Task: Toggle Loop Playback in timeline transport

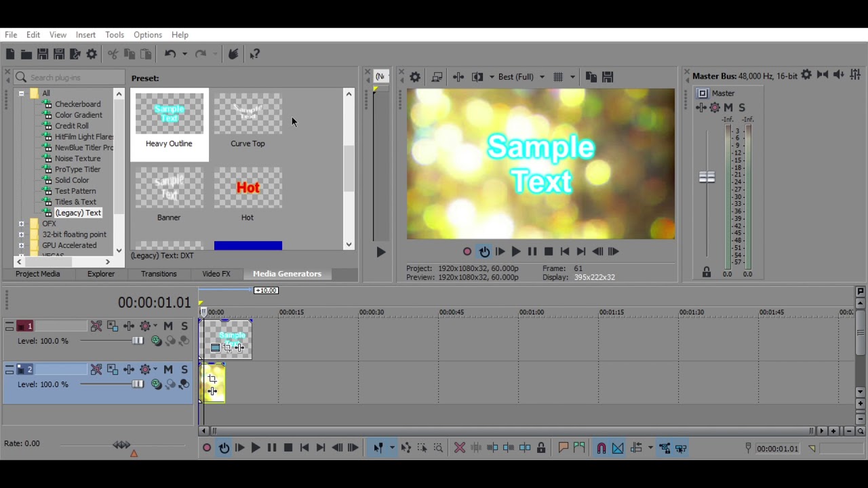Action: (224, 448)
